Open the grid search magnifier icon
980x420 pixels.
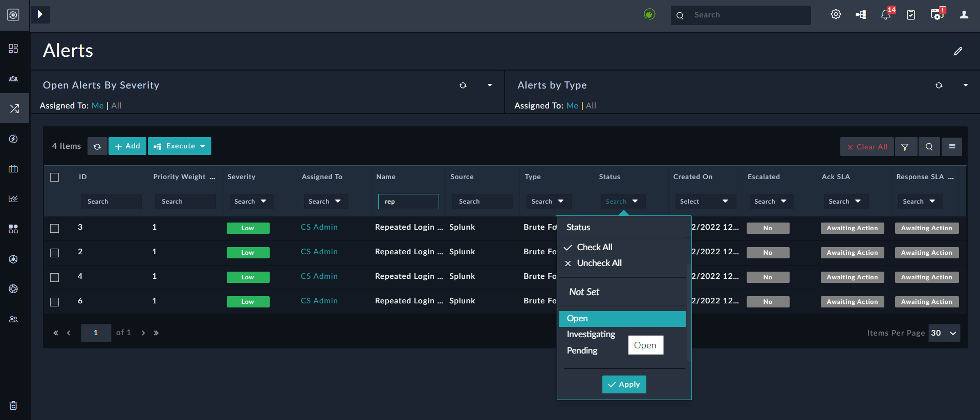click(x=929, y=147)
